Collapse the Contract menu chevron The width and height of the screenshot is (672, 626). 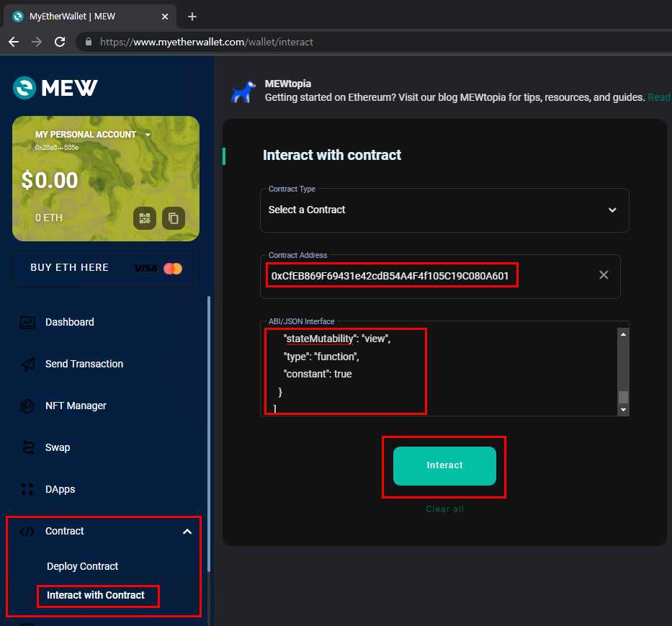[187, 532]
